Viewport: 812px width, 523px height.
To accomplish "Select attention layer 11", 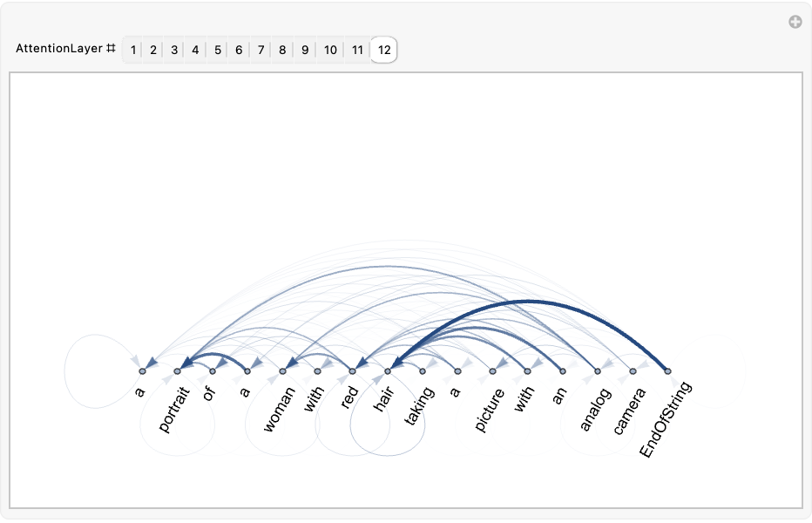I will 357,50.
